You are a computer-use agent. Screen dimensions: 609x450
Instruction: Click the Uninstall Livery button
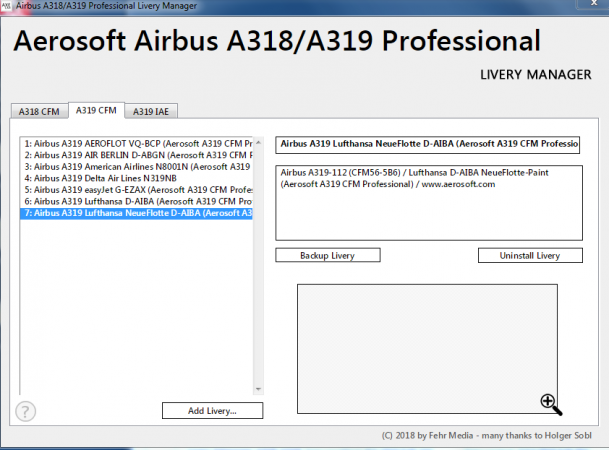pos(530,255)
